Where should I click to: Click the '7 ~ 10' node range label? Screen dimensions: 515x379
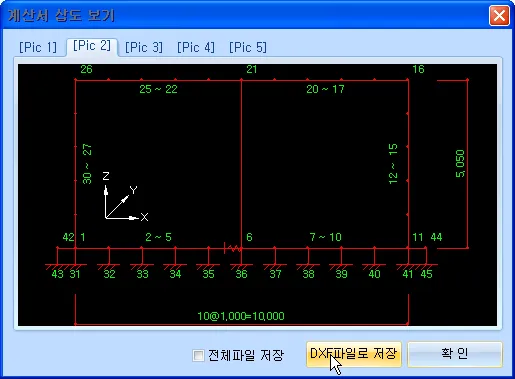[325, 237]
